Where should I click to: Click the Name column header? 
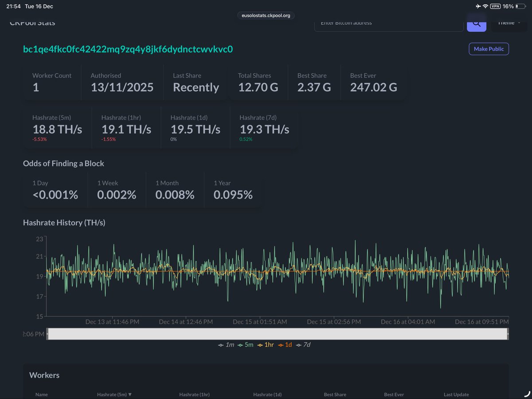(x=42, y=395)
